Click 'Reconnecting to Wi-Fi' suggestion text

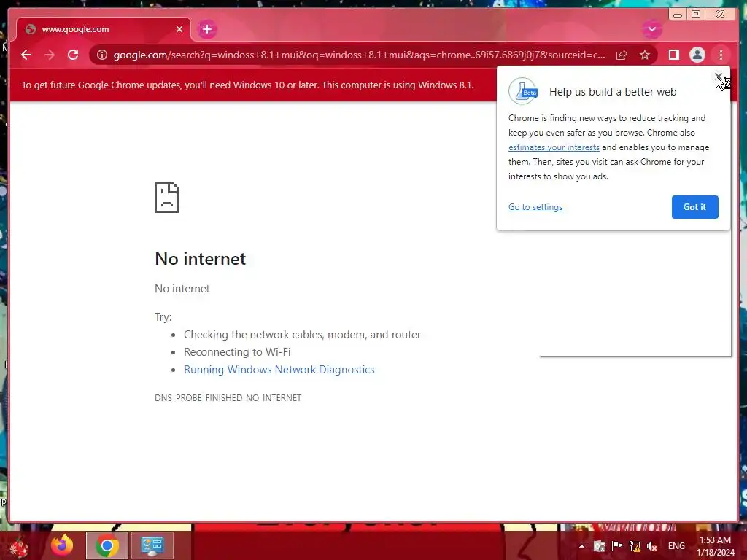(x=237, y=352)
